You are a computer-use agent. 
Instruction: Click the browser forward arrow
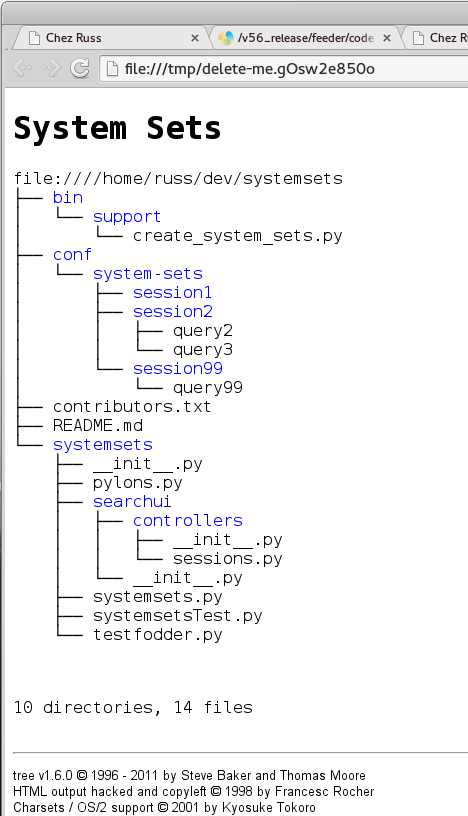click(52, 68)
